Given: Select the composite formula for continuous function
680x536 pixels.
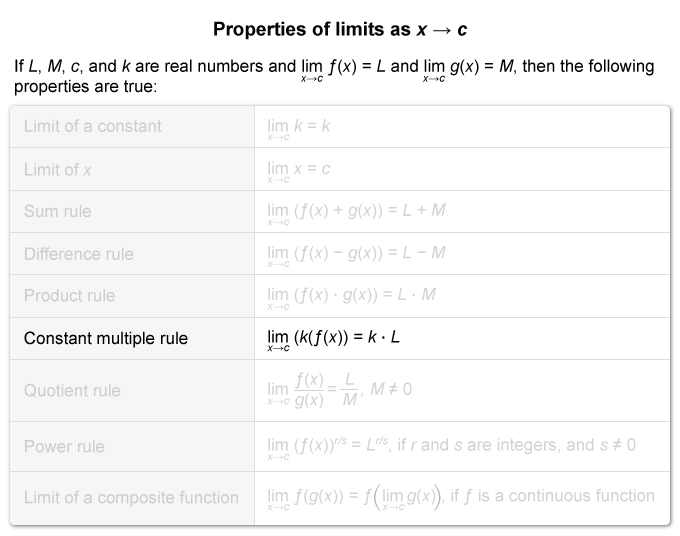Looking at the screenshot, I should (460, 497).
